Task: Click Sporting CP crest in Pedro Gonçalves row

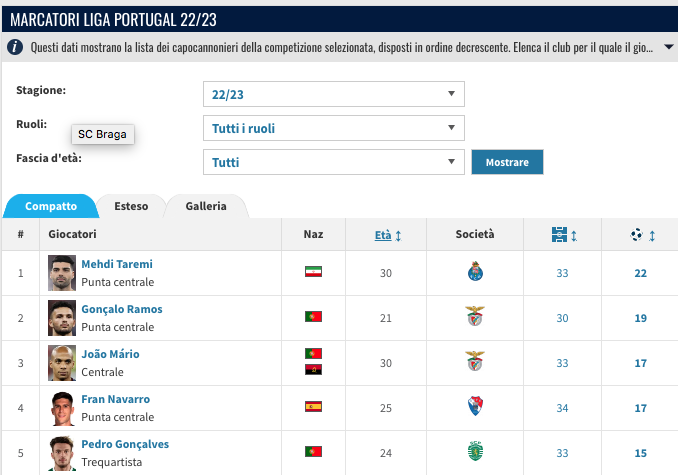Action: pos(475,451)
